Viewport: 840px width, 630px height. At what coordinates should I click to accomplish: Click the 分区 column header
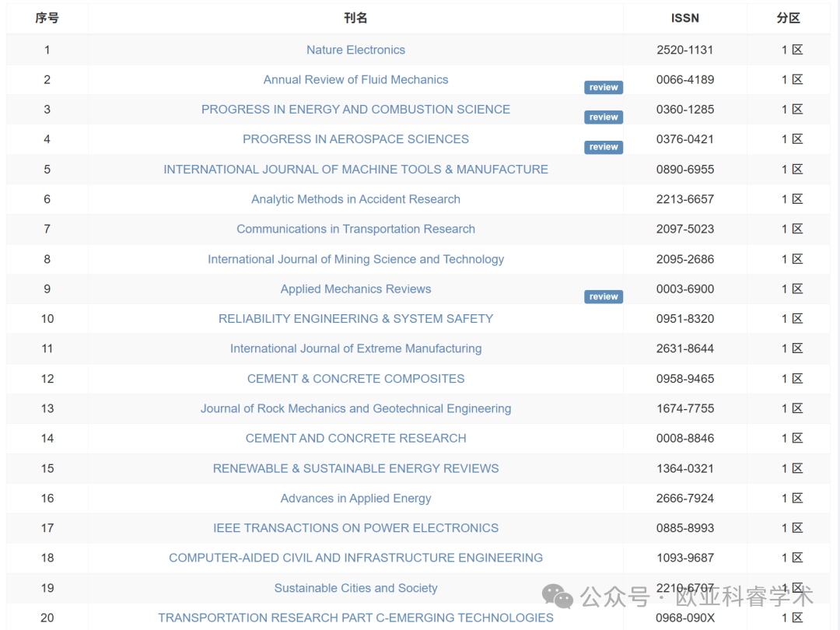click(789, 18)
